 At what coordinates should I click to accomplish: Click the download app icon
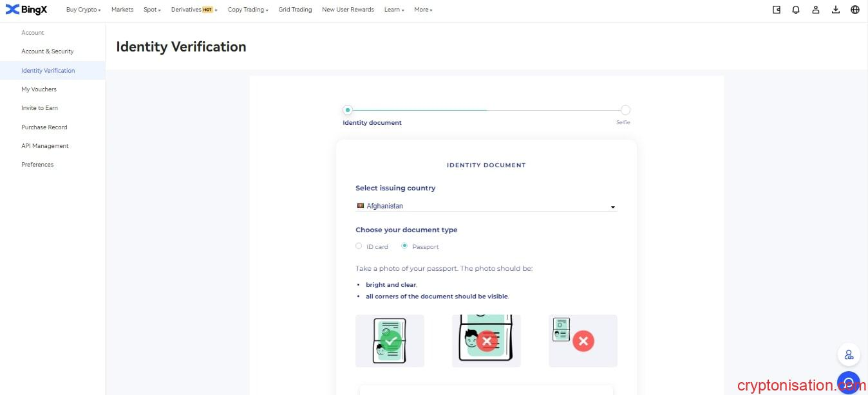coord(836,10)
